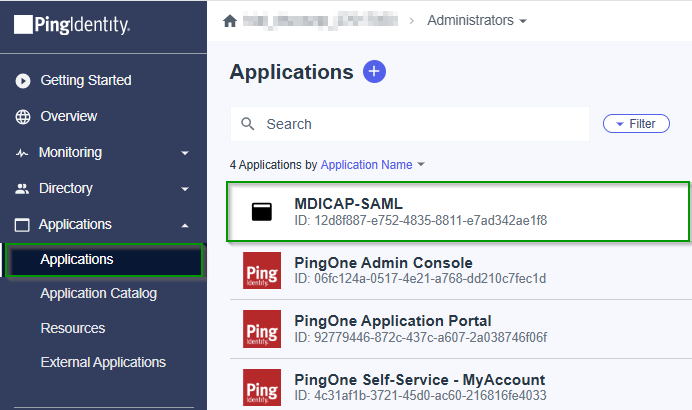692x410 pixels.
Task: Focus the Search applications field
Action: pyautogui.click(x=410, y=124)
